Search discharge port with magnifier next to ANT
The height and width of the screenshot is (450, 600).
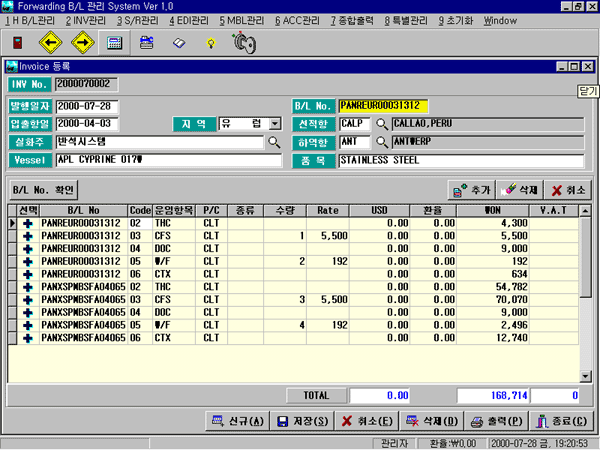tap(382, 142)
